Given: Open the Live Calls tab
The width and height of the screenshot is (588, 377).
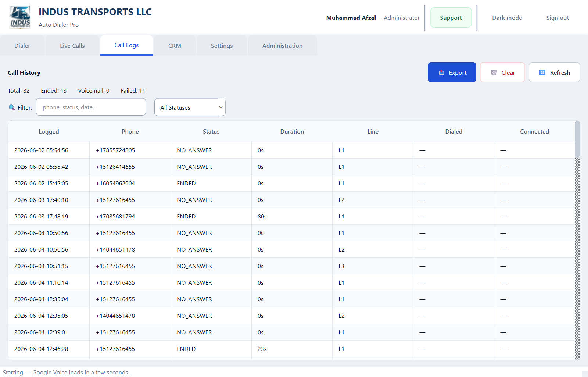Looking at the screenshot, I should [x=72, y=46].
